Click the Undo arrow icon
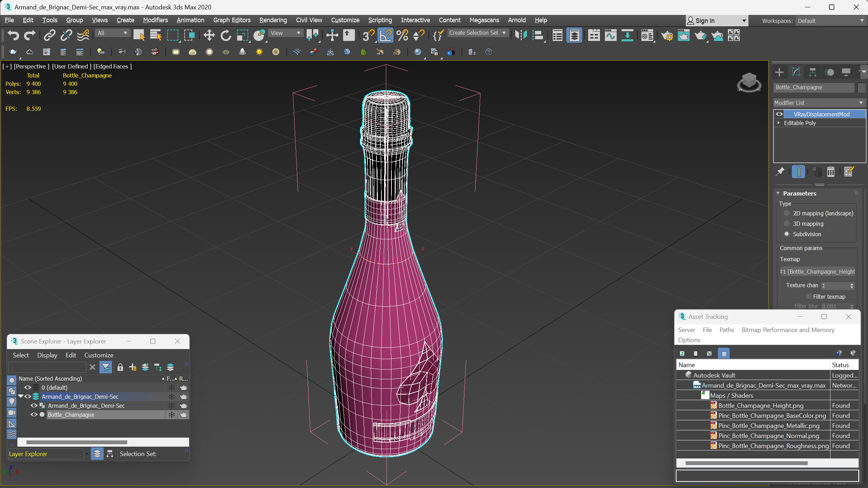The image size is (868, 488). coord(13,35)
